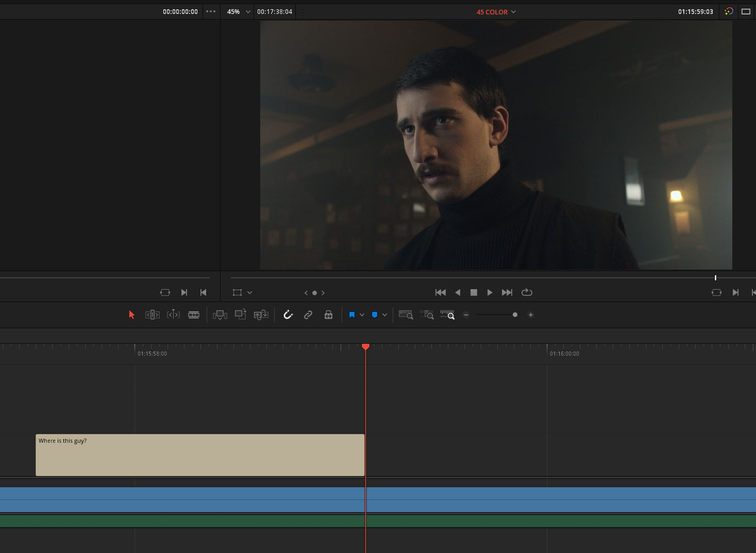The width and height of the screenshot is (756, 553).
Task: Click the Overwrite Clip edit icon
Action: point(241,314)
